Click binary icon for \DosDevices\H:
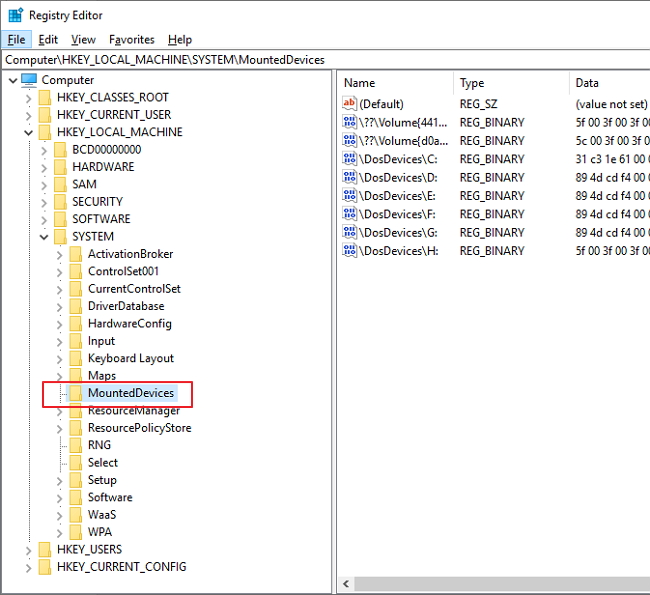 click(349, 251)
